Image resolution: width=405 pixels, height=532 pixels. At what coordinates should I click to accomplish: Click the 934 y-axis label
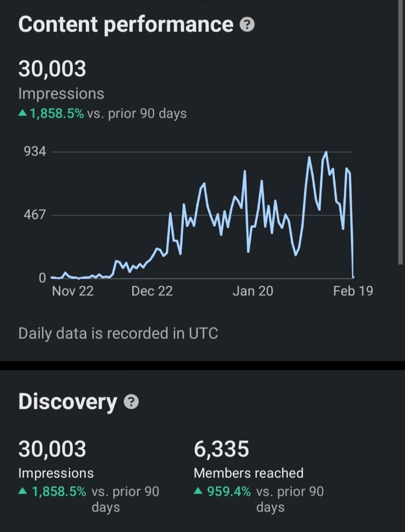coord(34,151)
